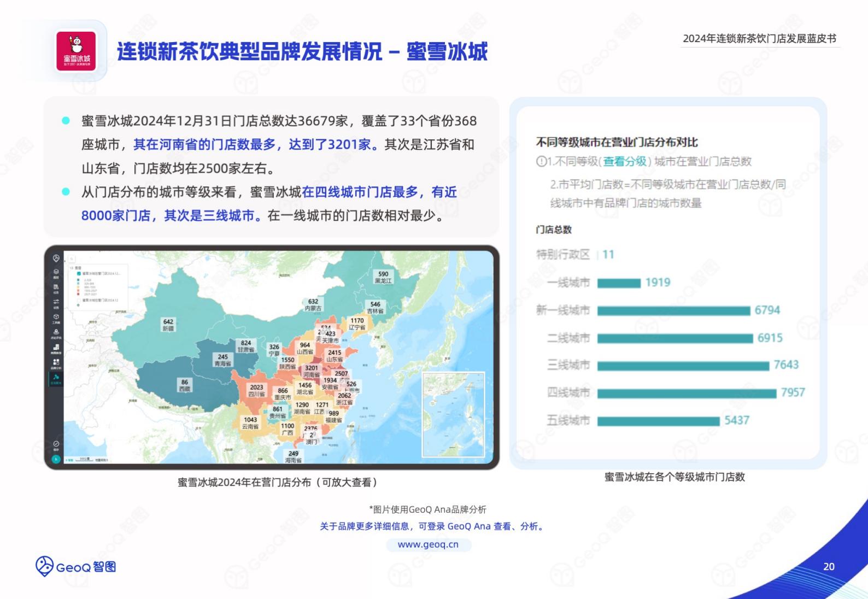868x599 pixels.
Task: Click the South China Sea inset map
Action: (x=453, y=415)
